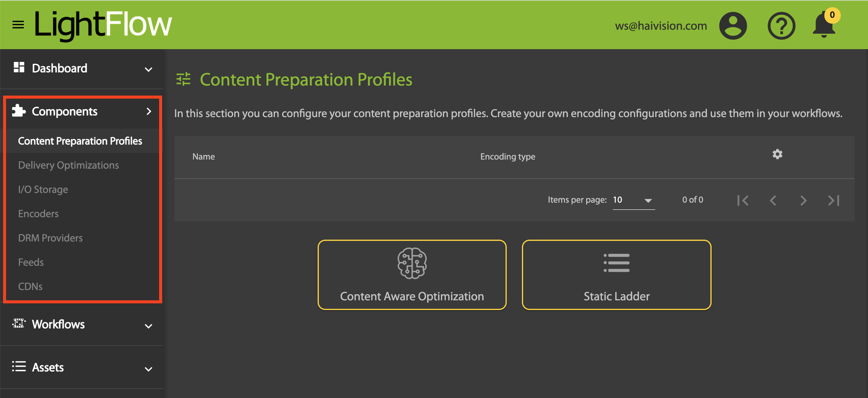Create a Content Aware Optimization profile
This screenshot has height=398, width=868.
tap(412, 275)
